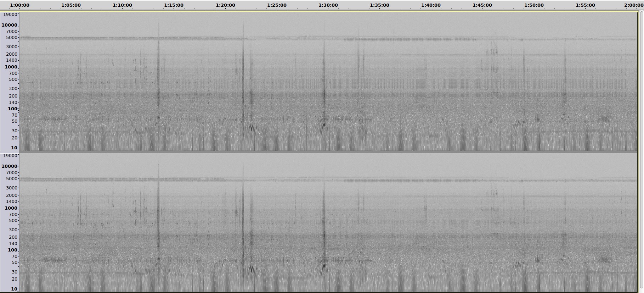Click 1000 on the lower channel frequency scale
Viewport: 644px width, 293px height.
[11, 208]
